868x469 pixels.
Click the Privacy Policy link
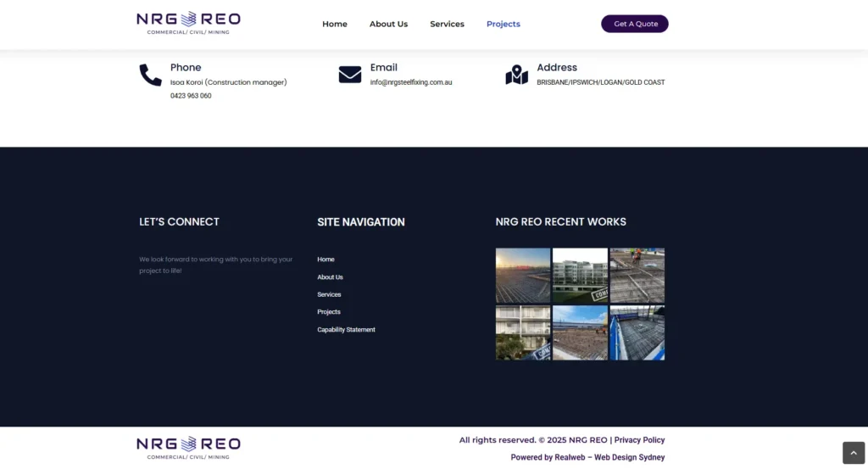(639, 440)
